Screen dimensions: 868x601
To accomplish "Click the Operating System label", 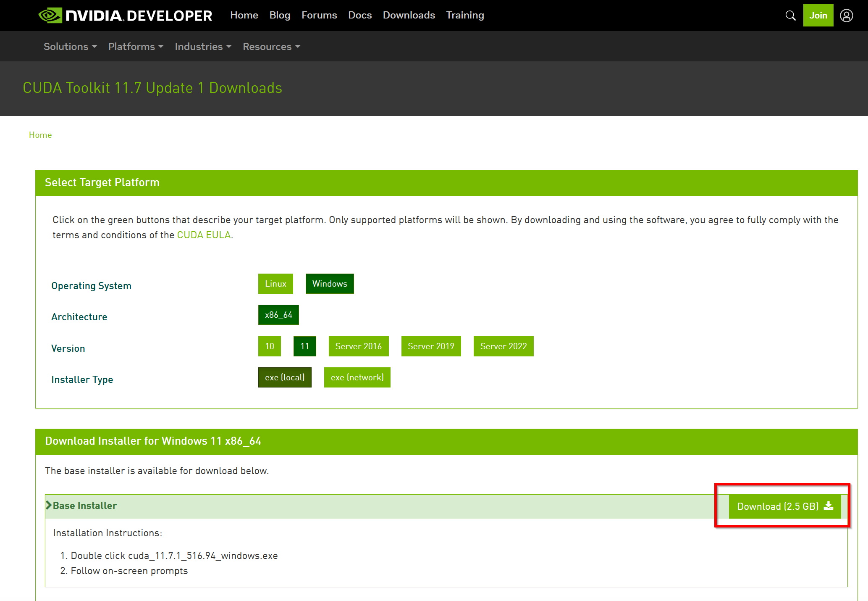I will pyautogui.click(x=92, y=286).
